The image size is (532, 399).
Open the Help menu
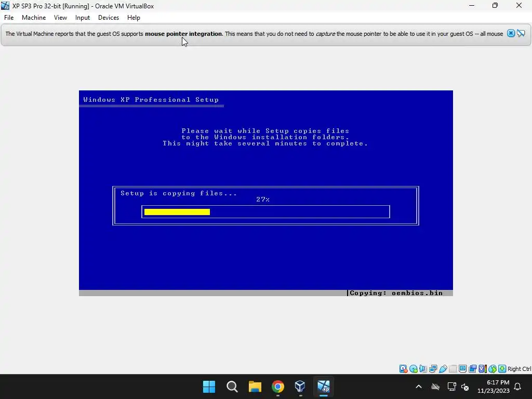(x=134, y=18)
